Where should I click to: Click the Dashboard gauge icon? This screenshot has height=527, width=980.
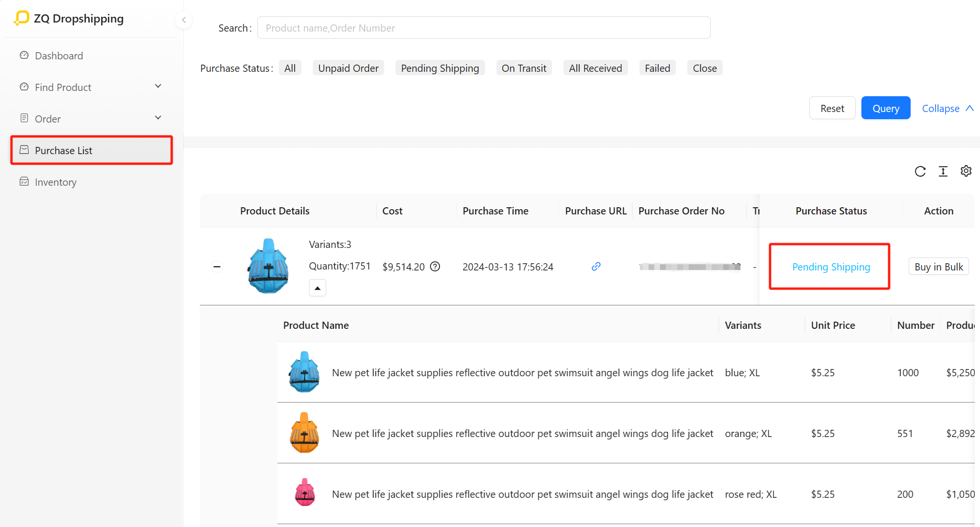(24, 55)
